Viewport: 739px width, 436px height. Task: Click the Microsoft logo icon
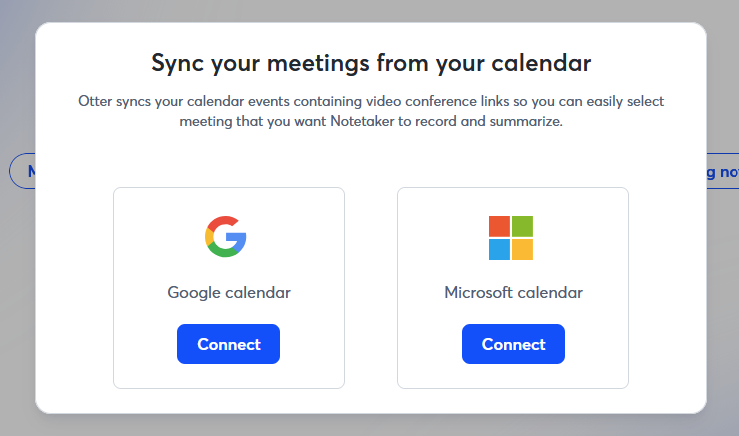(511, 238)
